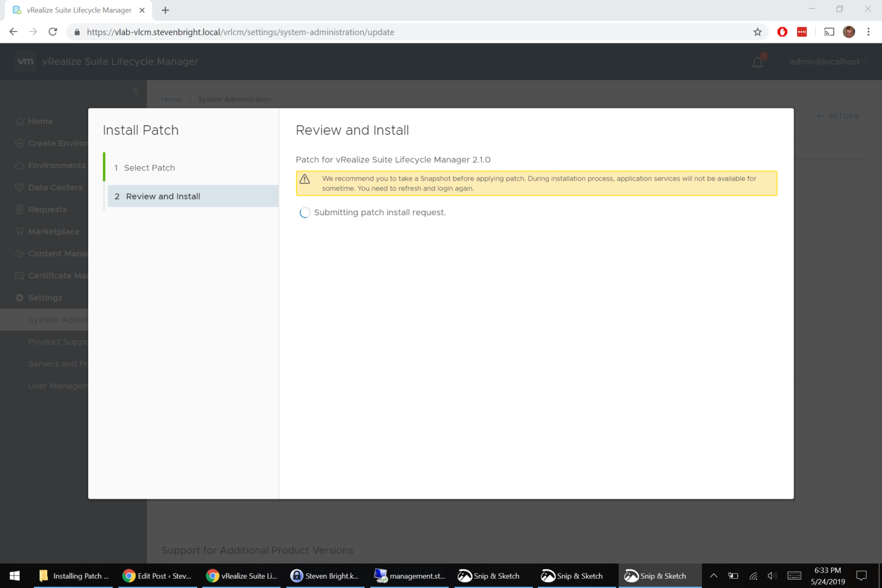The width and height of the screenshot is (882, 588).
Task: Open the admin@localhost user dropdown
Action: [827, 62]
